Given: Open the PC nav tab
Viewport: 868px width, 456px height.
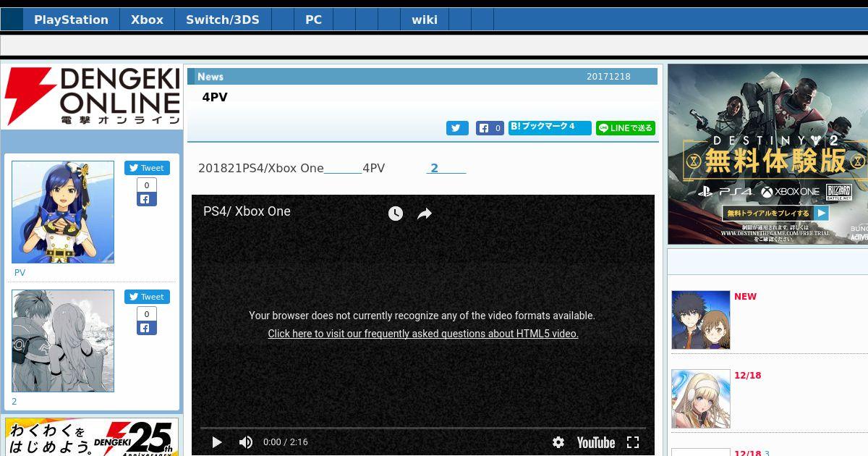Looking at the screenshot, I should click(313, 20).
